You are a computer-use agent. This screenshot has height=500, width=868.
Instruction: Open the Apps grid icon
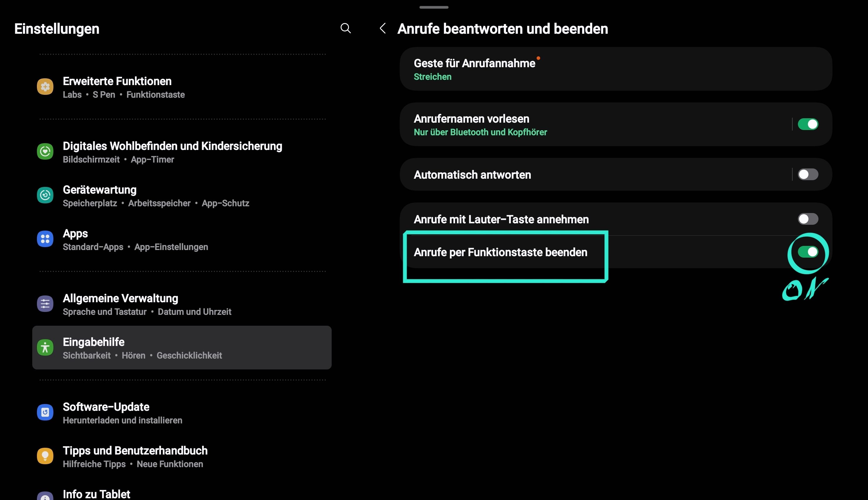[x=45, y=239]
